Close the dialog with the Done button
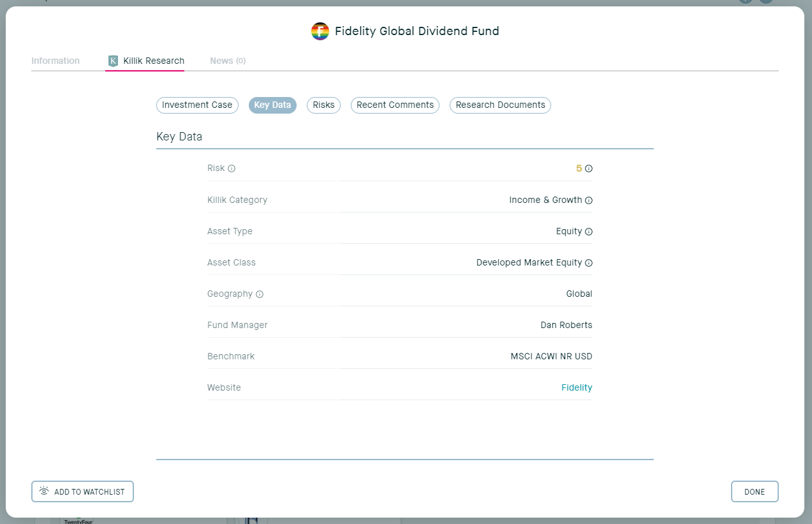812x524 pixels. 755,491
